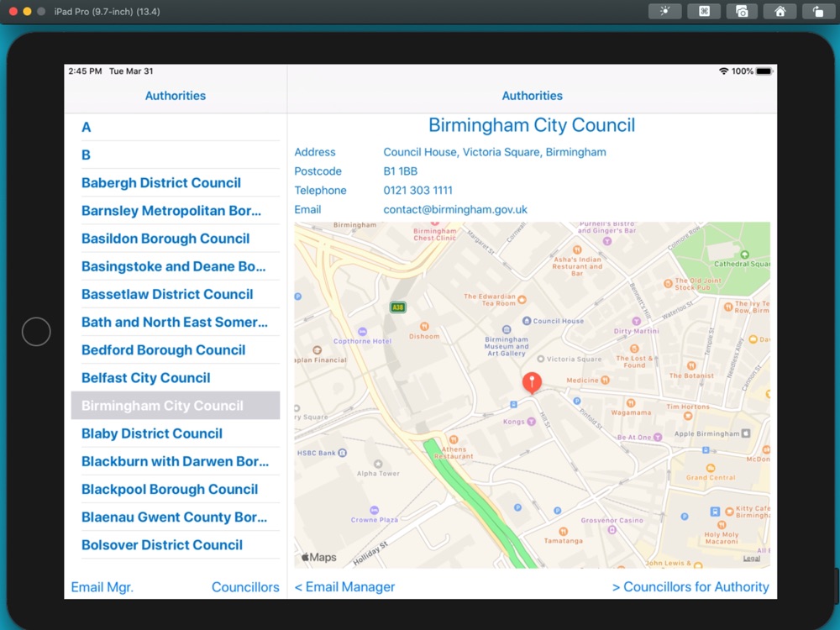Choose Blaby District Council in the list
The height and width of the screenshot is (630, 840).
pos(152,433)
